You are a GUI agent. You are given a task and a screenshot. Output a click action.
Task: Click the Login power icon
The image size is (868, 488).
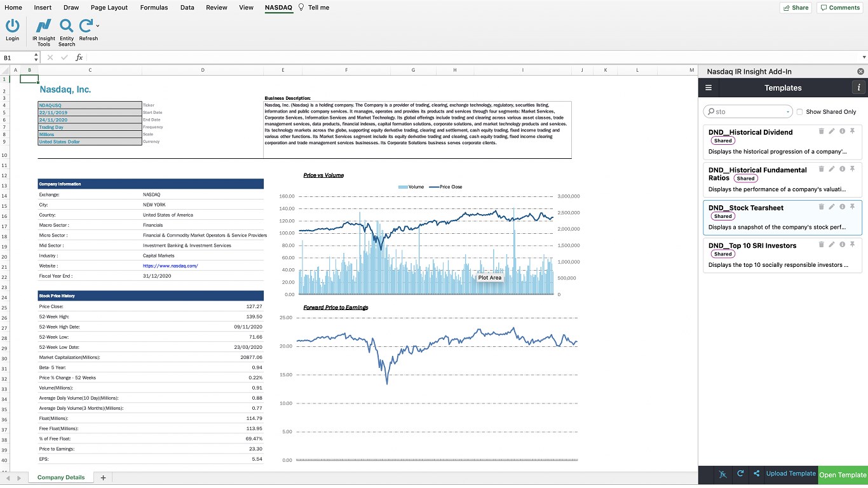click(x=13, y=25)
